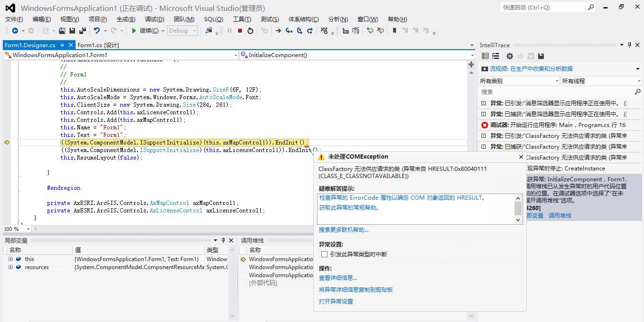Select the 调试器: 开始运行应用程序 event row
The image size is (644, 322).
coord(560,125)
